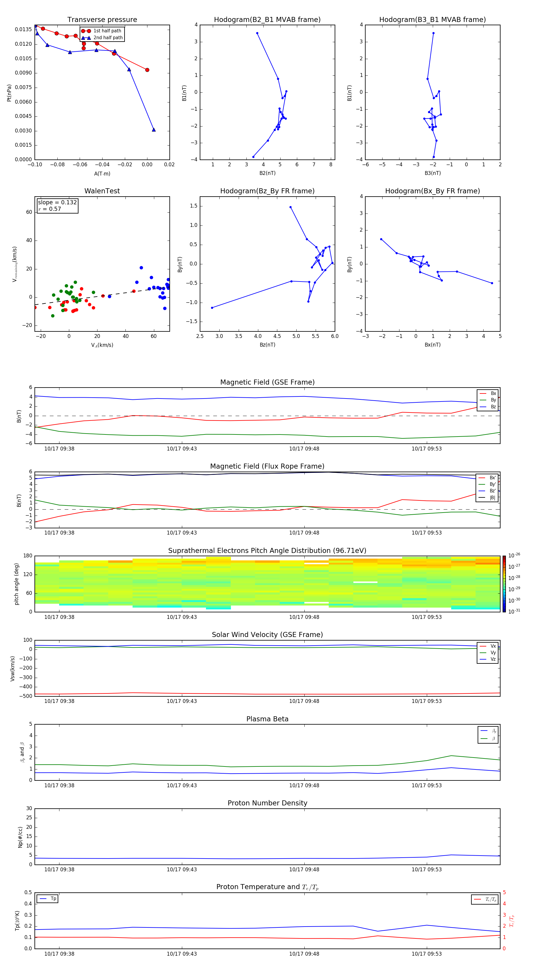Click the "V_A(km/s)" WalenTest x-axis label
Image resolution: width=535 pixels, height=980 pixels.
[x=102, y=345]
